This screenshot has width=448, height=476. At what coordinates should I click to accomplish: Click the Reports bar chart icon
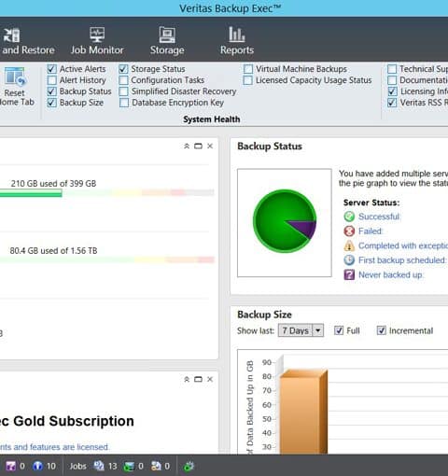[x=237, y=35]
